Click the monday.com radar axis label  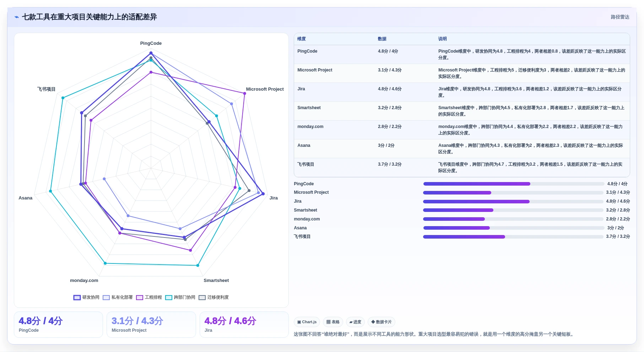tap(84, 281)
